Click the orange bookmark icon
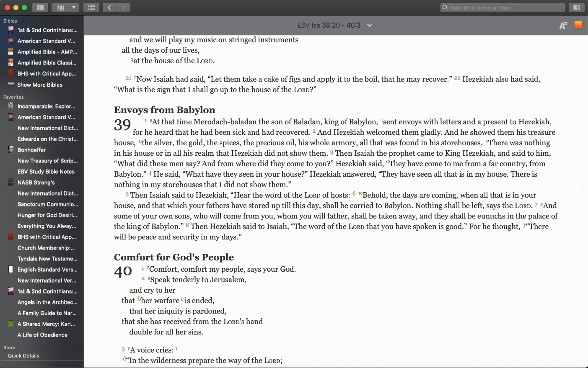The width and height of the screenshot is (588, 368). [578, 26]
